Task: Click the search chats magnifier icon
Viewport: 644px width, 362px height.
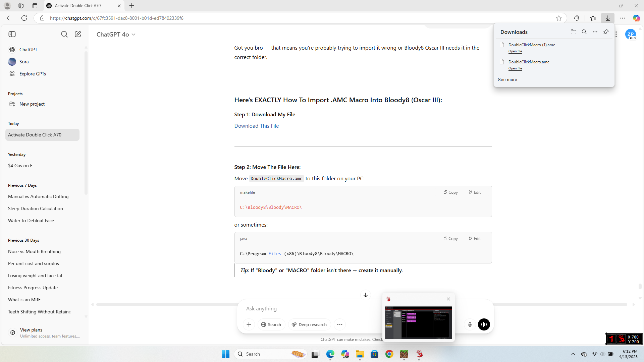Action: pyautogui.click(x=64, y=34)
